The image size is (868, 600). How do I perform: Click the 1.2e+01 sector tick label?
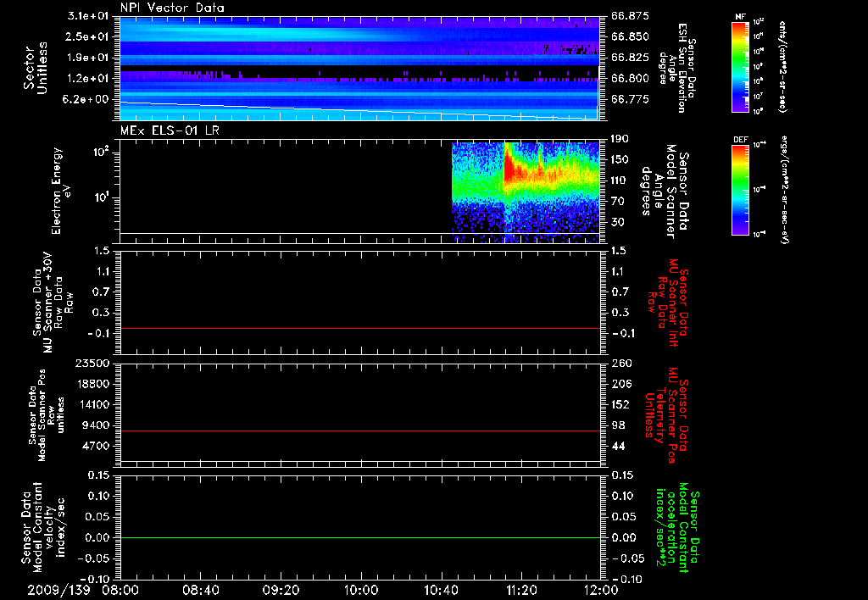[87, 79]
